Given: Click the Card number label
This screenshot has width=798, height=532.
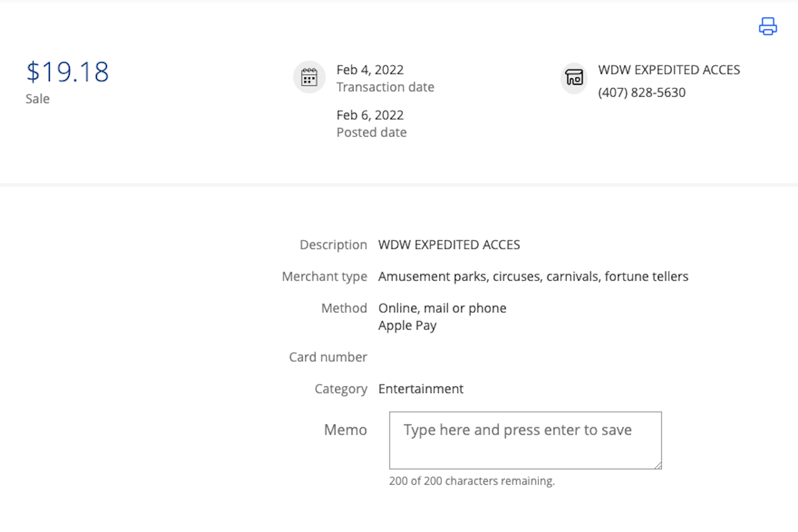Looking at the screenshot, I should pos(328,357).
